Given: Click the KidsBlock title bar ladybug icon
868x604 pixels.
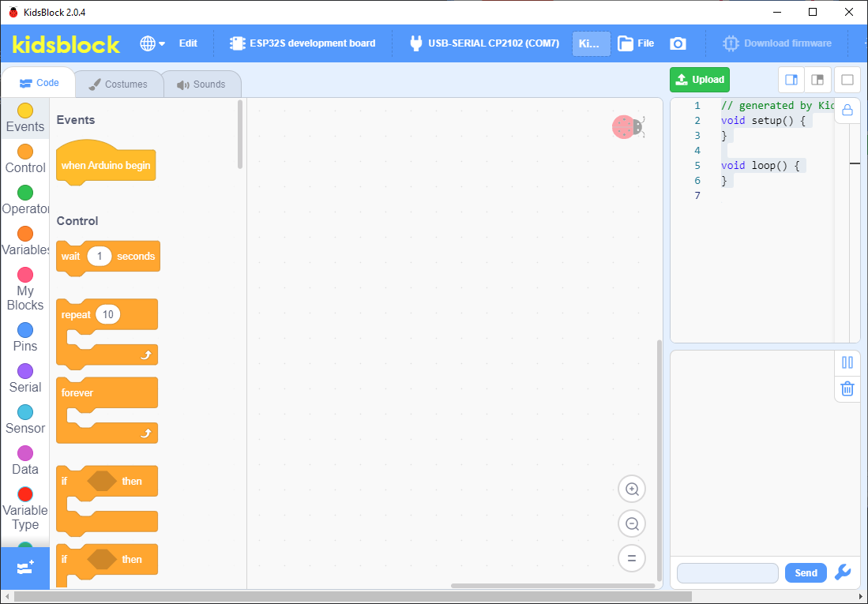Looking at the screenshot, I should 13,12.
